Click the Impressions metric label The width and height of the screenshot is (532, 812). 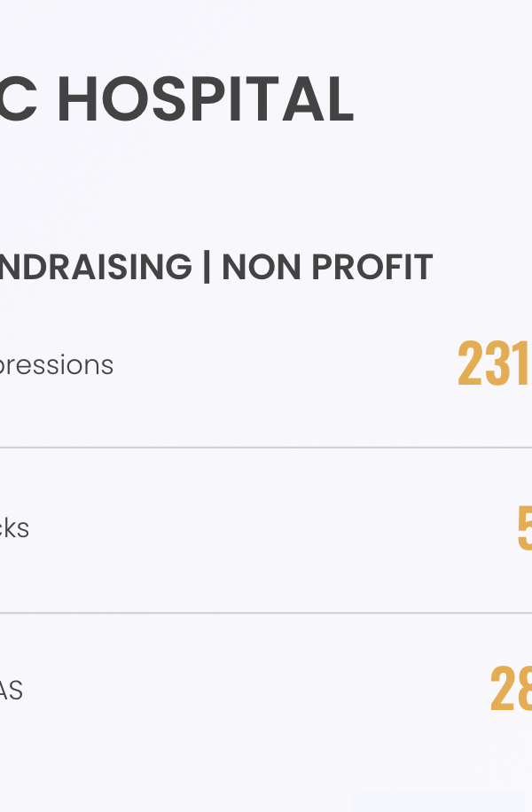tap(57, 365)
